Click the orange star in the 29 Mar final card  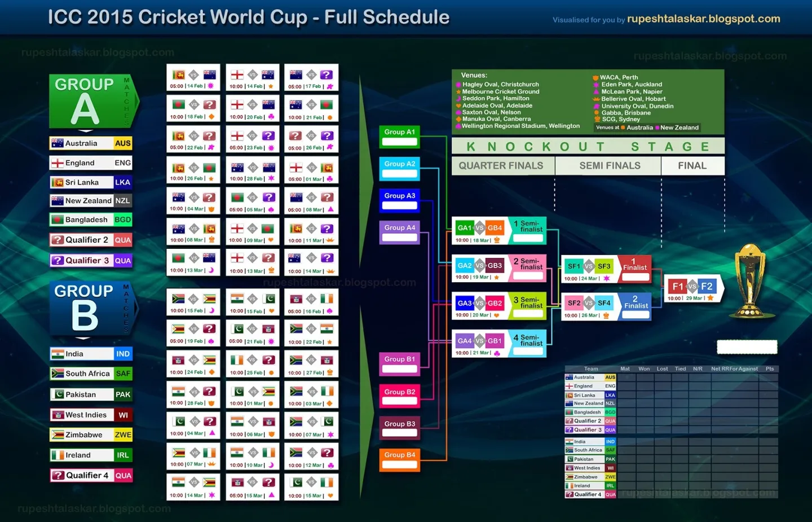coord(710,298)
